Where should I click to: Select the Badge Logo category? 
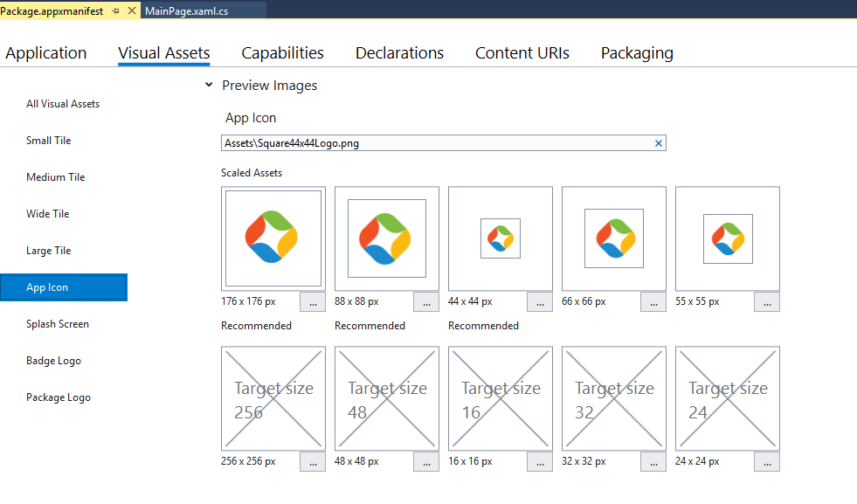click(x=53, y=360)
